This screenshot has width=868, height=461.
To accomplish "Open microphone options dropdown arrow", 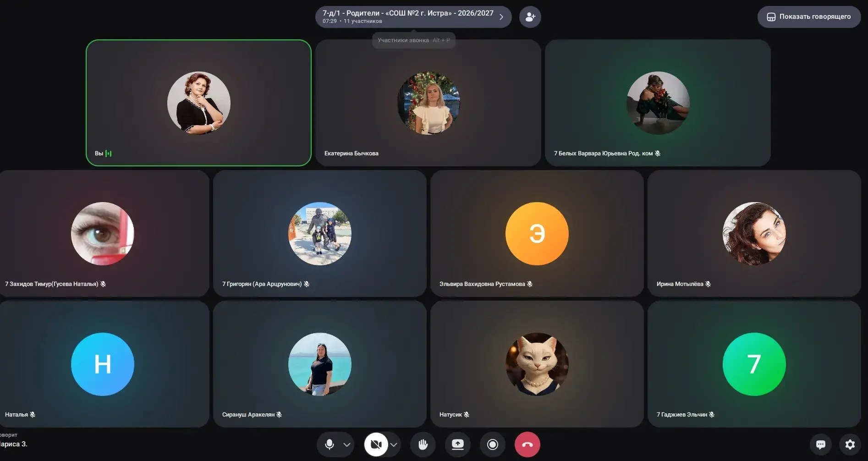I will click(x=347, y=445).
